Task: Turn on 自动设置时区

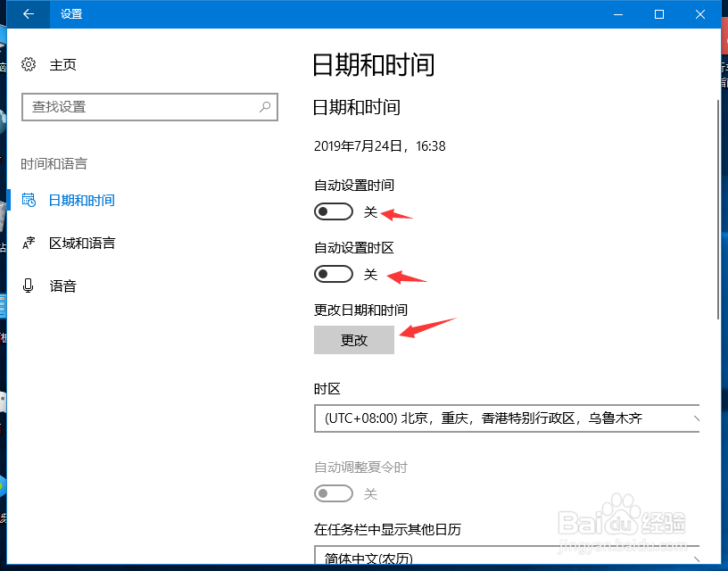Action: 334,274
